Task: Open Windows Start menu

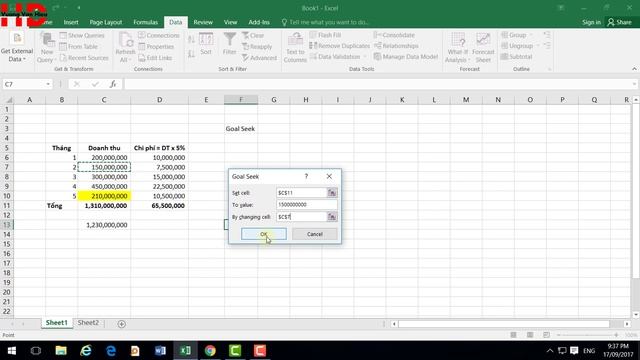Action: tap(11, 351)
